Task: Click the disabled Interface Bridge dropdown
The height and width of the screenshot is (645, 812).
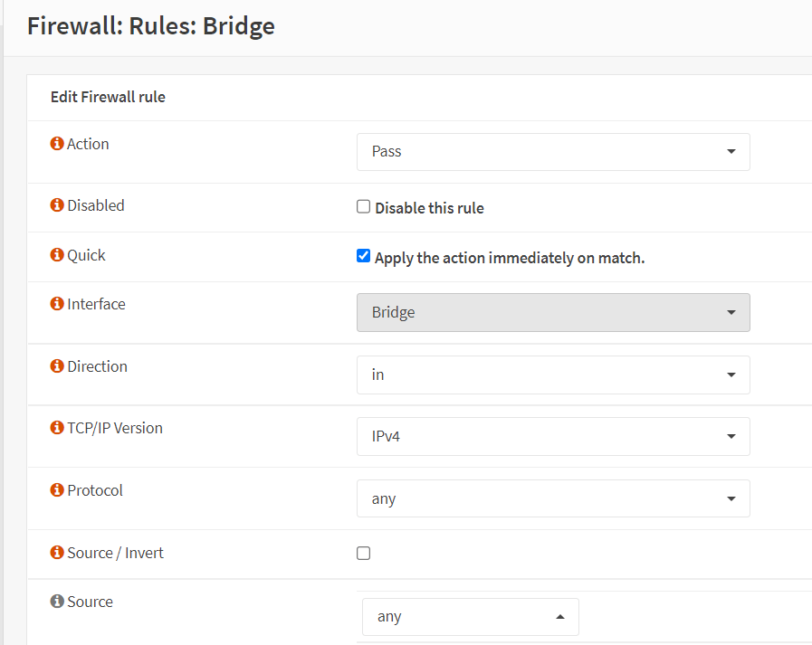Action: coord(553,312)
